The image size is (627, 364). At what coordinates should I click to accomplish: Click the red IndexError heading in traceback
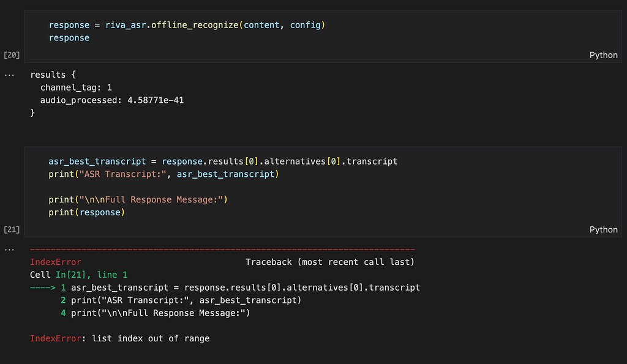point(56,262)
